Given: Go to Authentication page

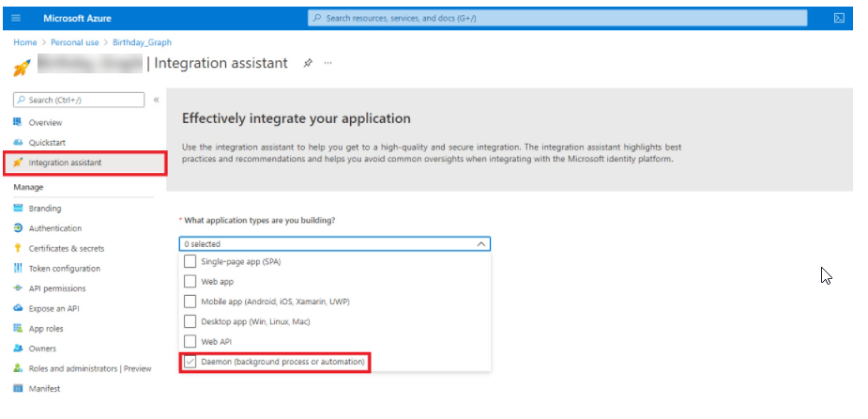Looking at the screenshot, I should [x=54, y=228].
